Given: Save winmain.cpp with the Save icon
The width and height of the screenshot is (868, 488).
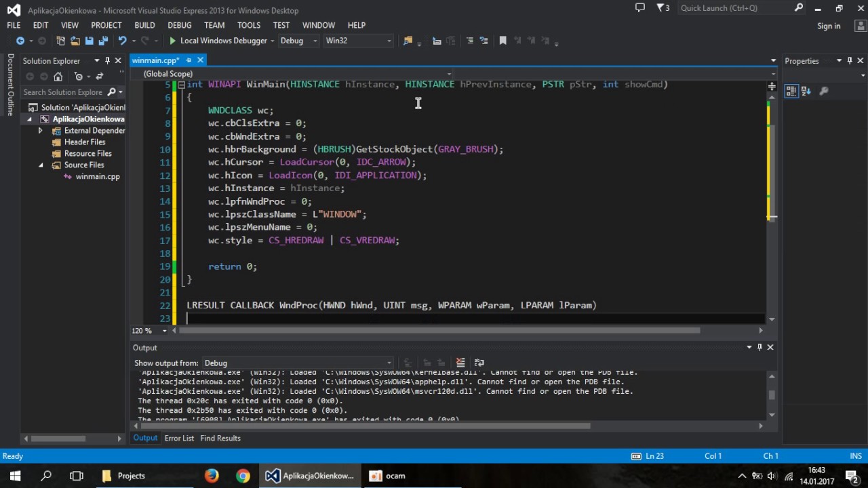Looking at the screenshot, I should coord(88,41).
